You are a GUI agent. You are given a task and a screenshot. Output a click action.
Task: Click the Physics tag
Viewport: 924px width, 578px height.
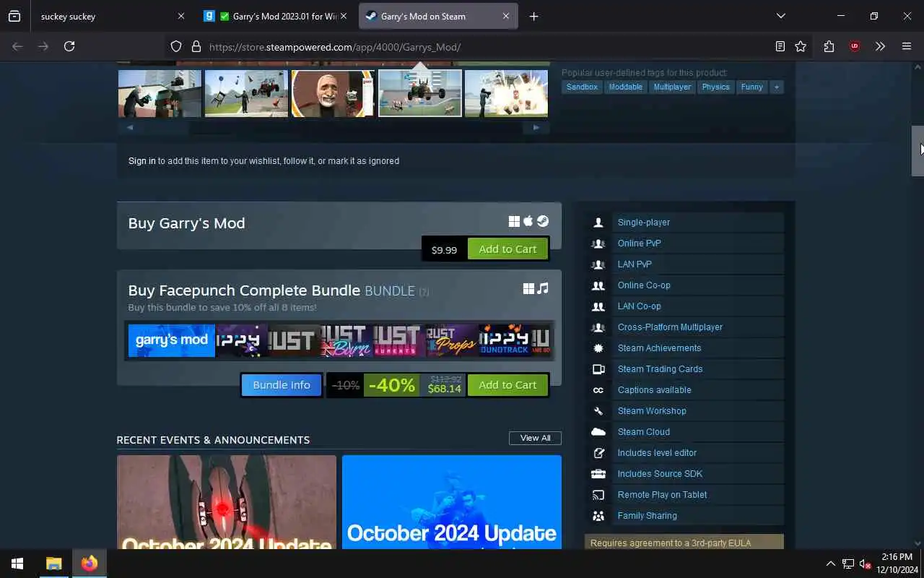point(716,87)
